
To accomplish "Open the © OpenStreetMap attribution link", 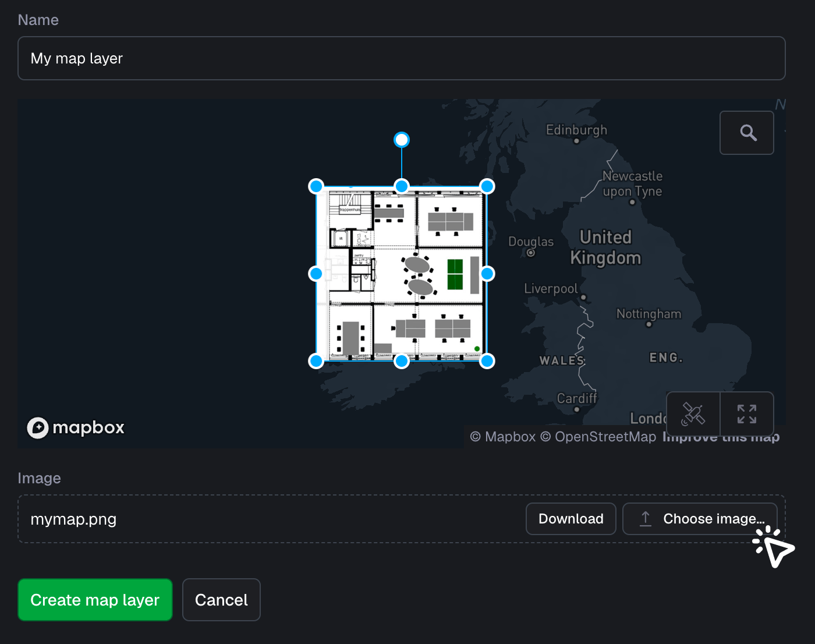I will [x=598, y=437].
